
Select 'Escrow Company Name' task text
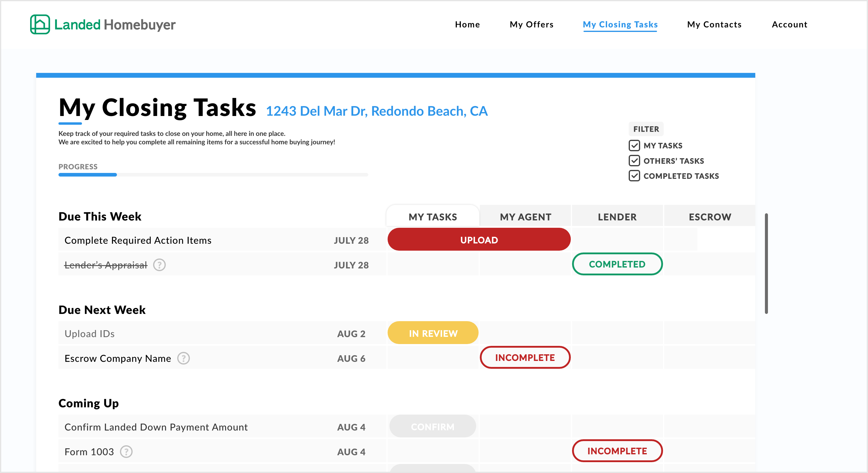click(x=118, y=358)
